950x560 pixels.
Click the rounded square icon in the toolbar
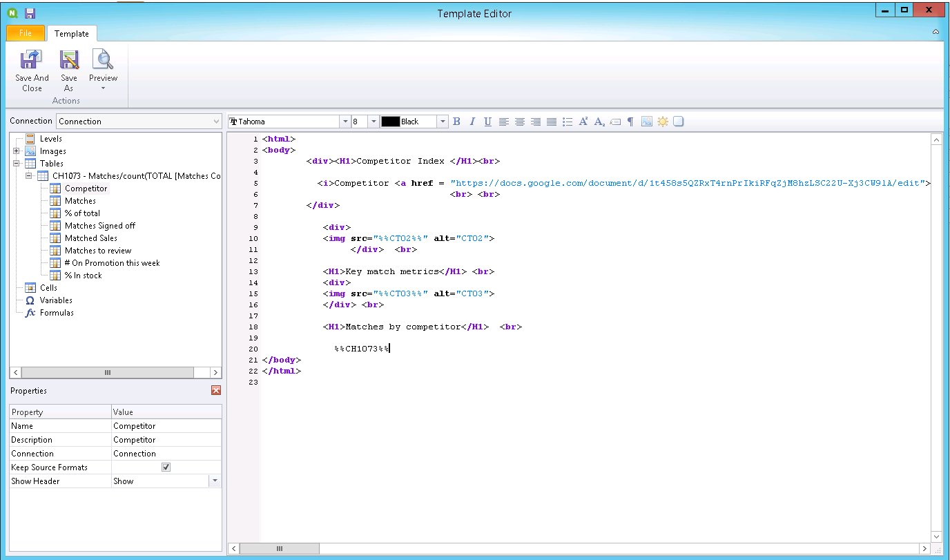click(679, 122)
